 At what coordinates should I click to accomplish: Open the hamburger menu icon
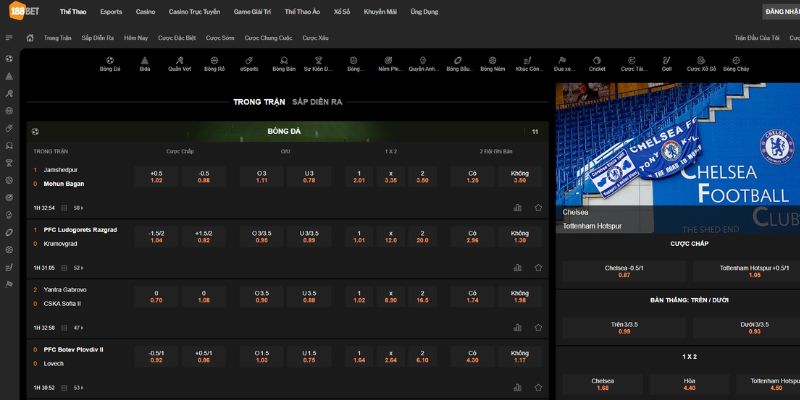[9, 38]
